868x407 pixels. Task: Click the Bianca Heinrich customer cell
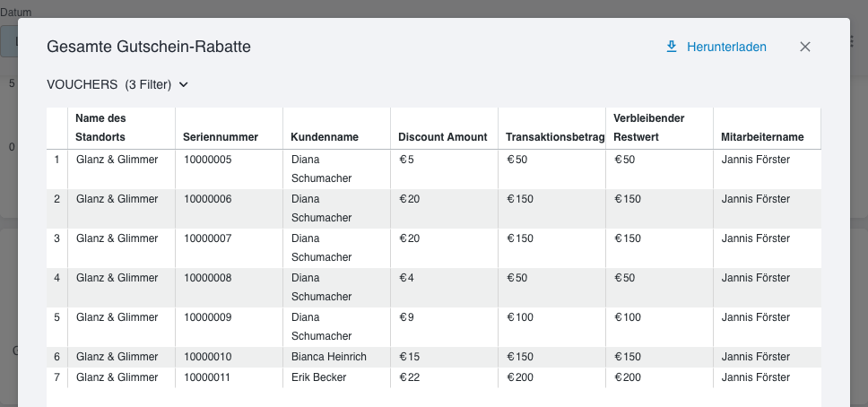[329, 357]
